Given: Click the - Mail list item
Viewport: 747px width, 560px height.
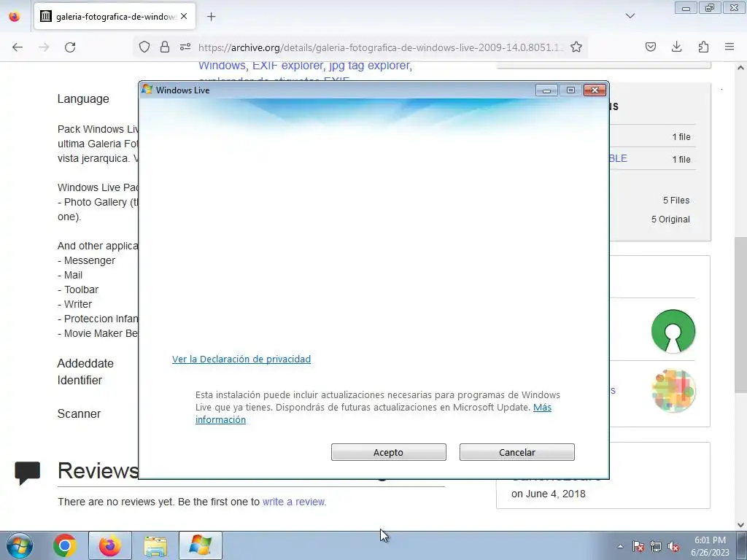Looking at the screenshot, I should click(70, 275).
